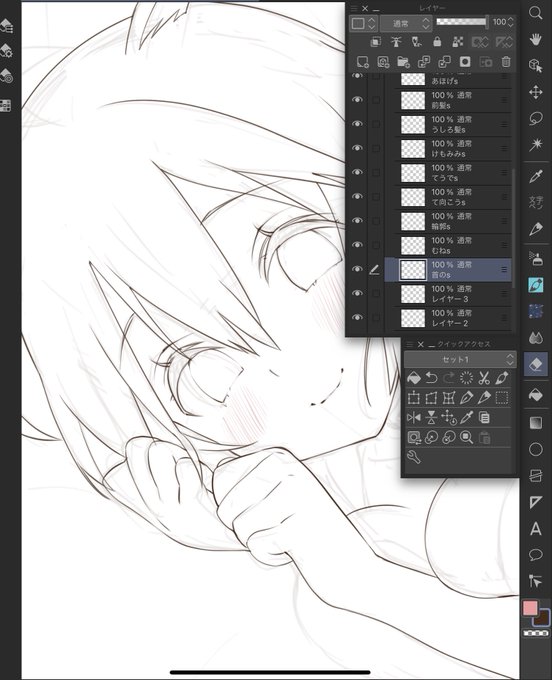The height and width of the screenshot is (680, 552).
Task: Click the レイヤー 2 layer thumbnail
Action: pyautogui.click(x=413, y=318)
